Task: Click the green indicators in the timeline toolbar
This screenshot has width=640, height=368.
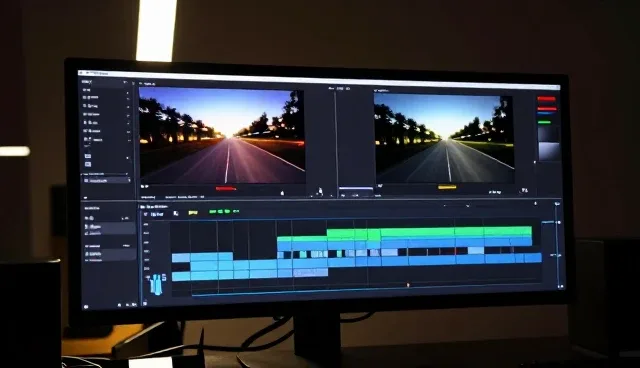Action: point(224,211)
